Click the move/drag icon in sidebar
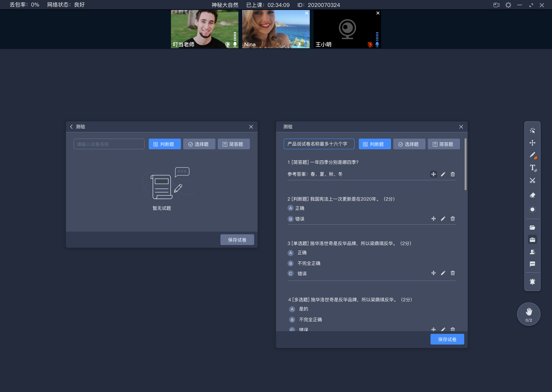The height and width of the screenshot is (392, 552). [533, 143]
